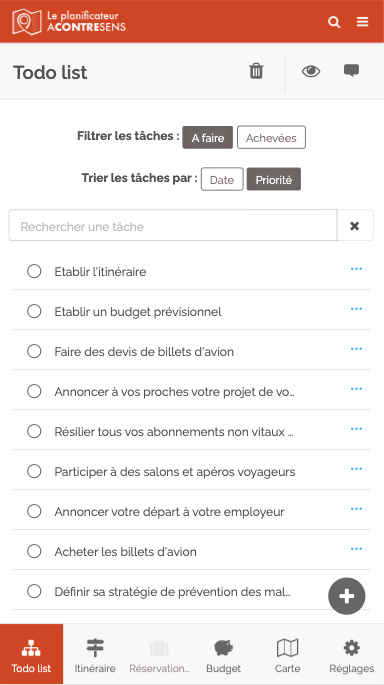Clear the search field with X icon
This screenshot has width=384, height=685.
coord(355,225)
